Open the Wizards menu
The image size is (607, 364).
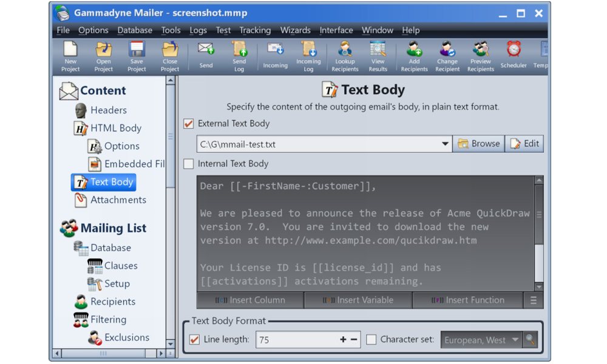click(x=295, y=30)
